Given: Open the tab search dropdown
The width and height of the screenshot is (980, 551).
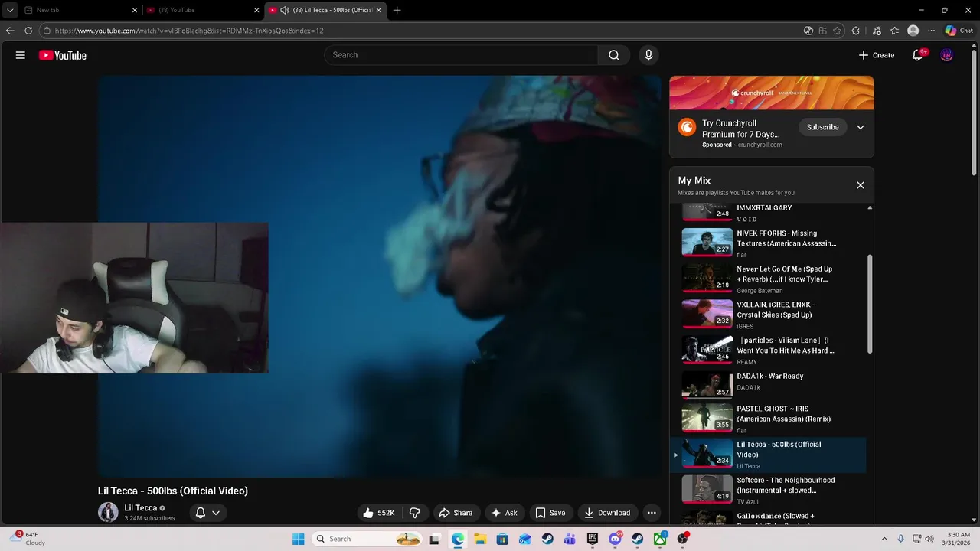Looking at the screenshot, I should pos(10,10).
